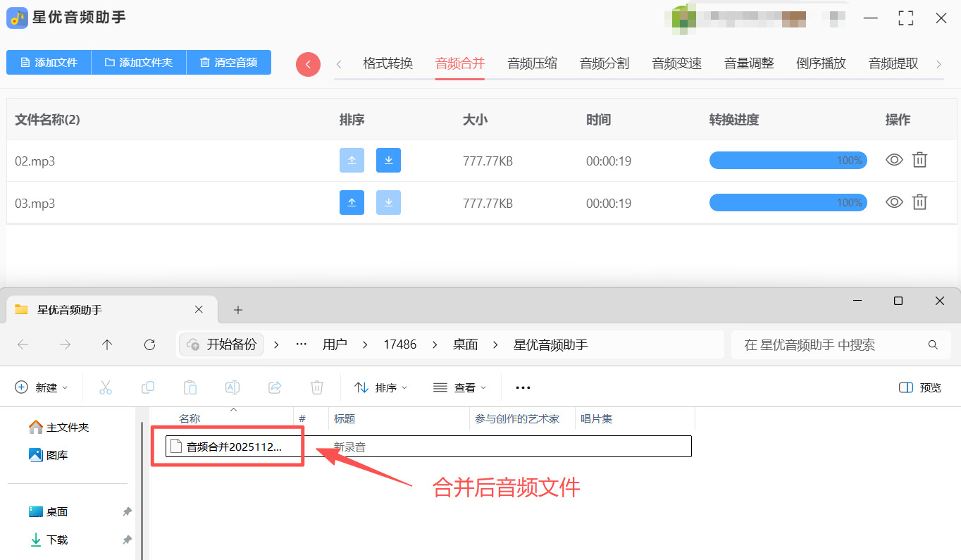
Task: Go back in File Explorer
Action: pyautogui.click(x=23, y=344)
